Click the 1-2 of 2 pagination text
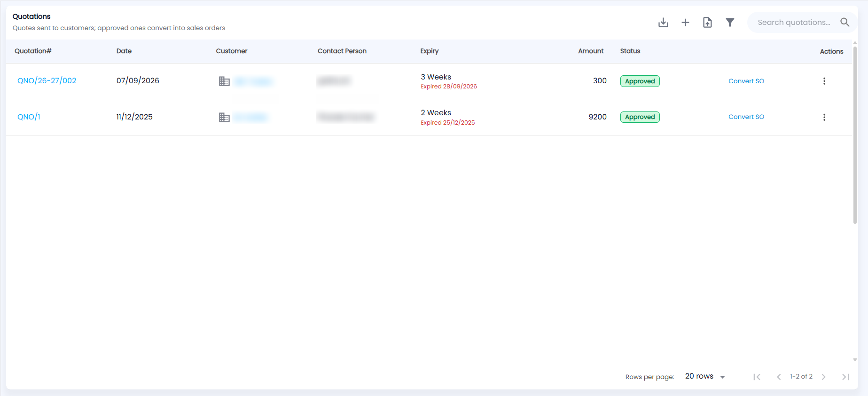This screenshot has height=396, width=868. point(801,376)
